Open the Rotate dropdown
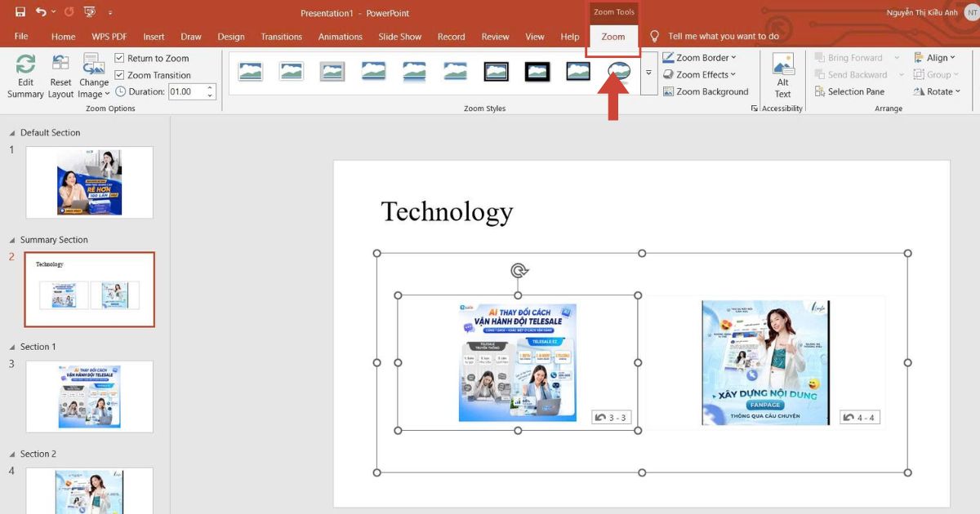Screen dimensions: 980x514 937,91
